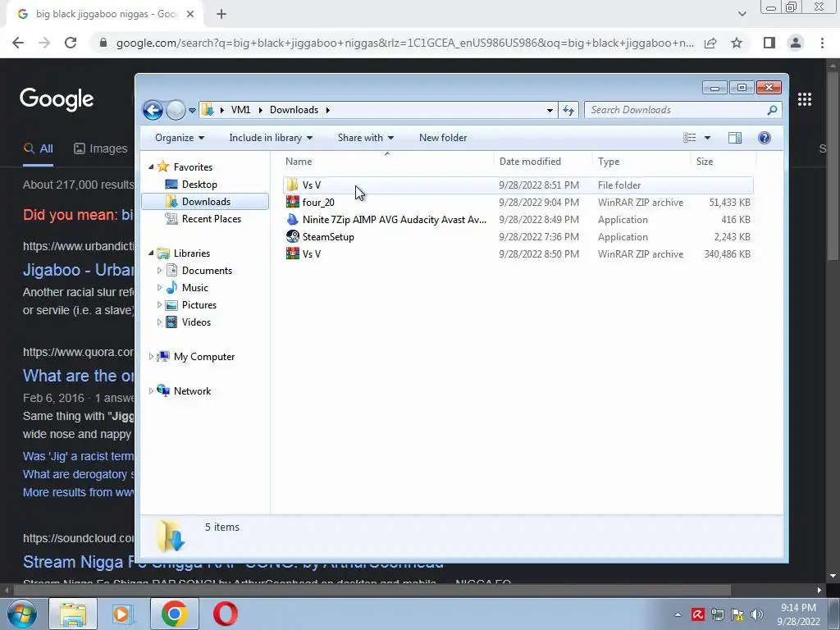This screenshot has height=630, width=840.
Task: Select My Computer in navigation pane
Action: [203, 356]
